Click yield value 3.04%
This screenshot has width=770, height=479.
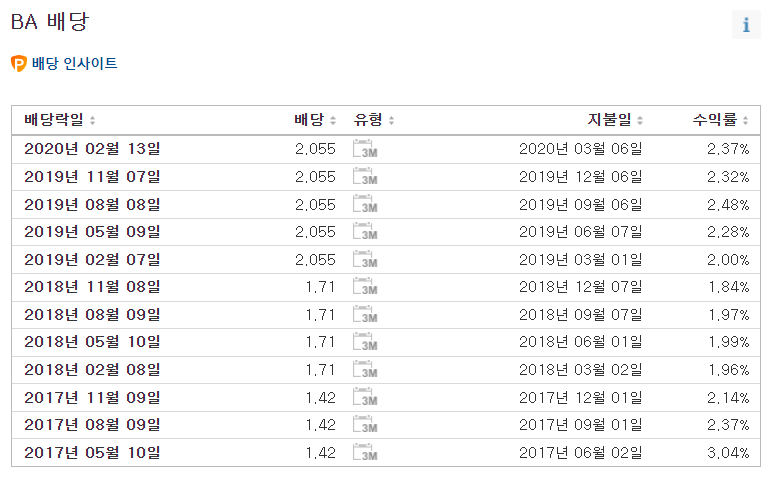click(728, 452)
